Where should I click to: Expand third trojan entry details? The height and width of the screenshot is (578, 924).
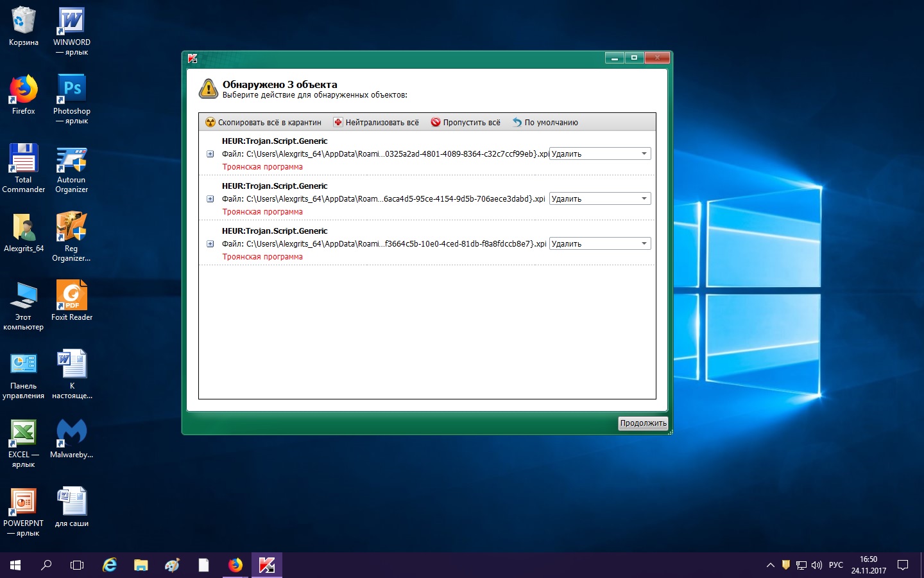coord(210,244)
